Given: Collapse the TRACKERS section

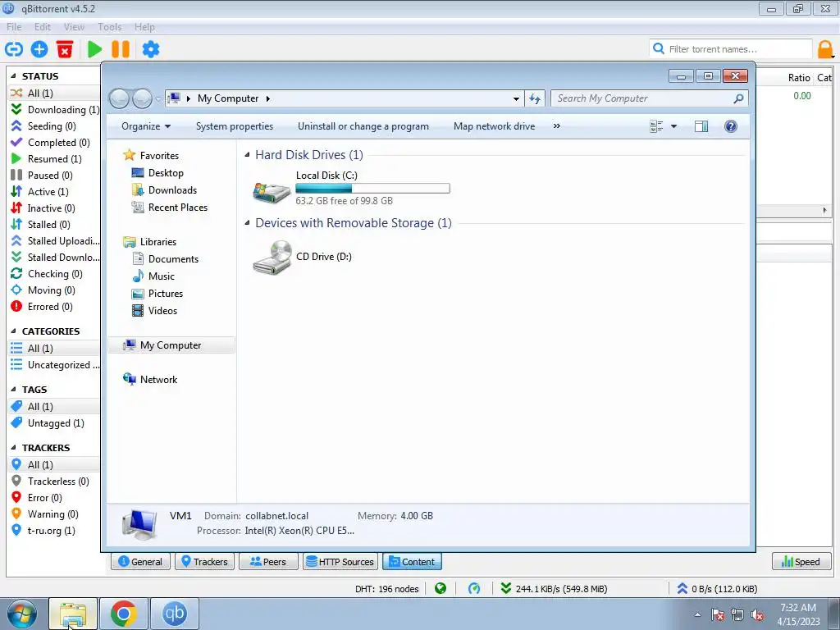Looking at the screenshot, I should 13,448.
